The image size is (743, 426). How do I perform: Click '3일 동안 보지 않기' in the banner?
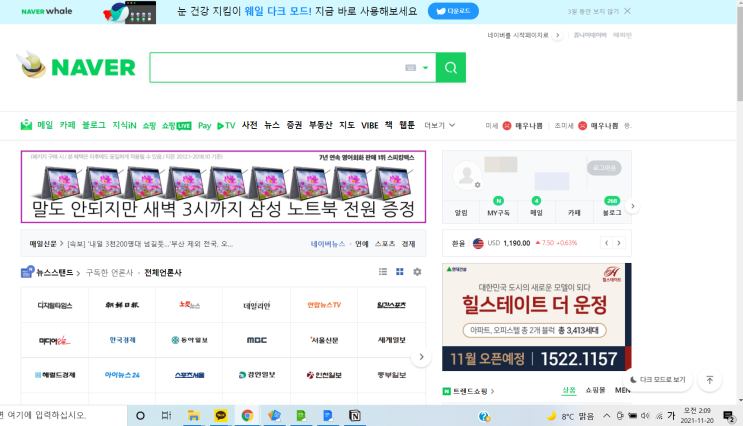pyautogui.click(x=593, y=11)
